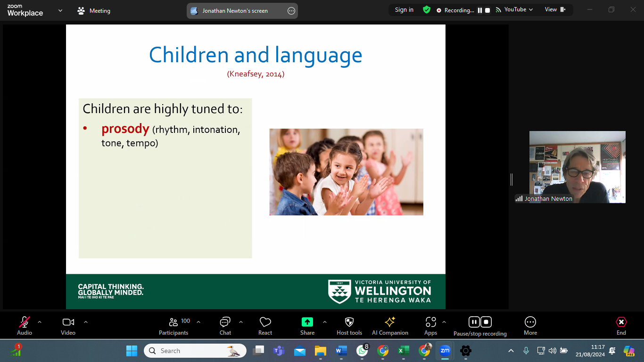644x362 pixels.
Task: Launch the AI Companion
Action: tap(390, 326)
